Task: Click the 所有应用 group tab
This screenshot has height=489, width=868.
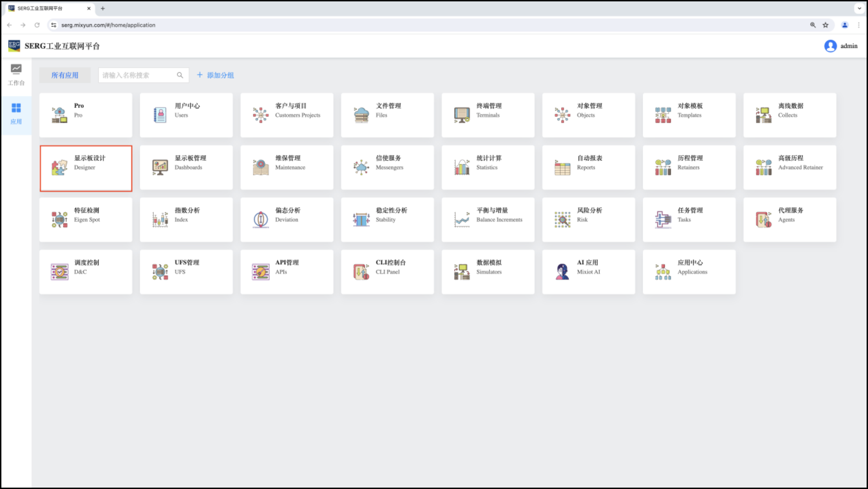Action: (65, 75)
